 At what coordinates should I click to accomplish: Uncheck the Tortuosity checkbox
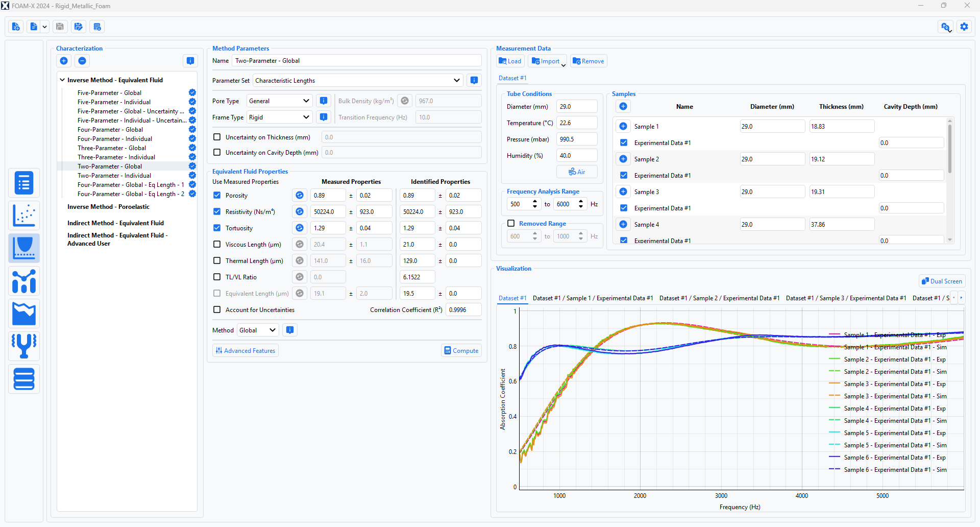pyautogui.click(x=217, y=228)
